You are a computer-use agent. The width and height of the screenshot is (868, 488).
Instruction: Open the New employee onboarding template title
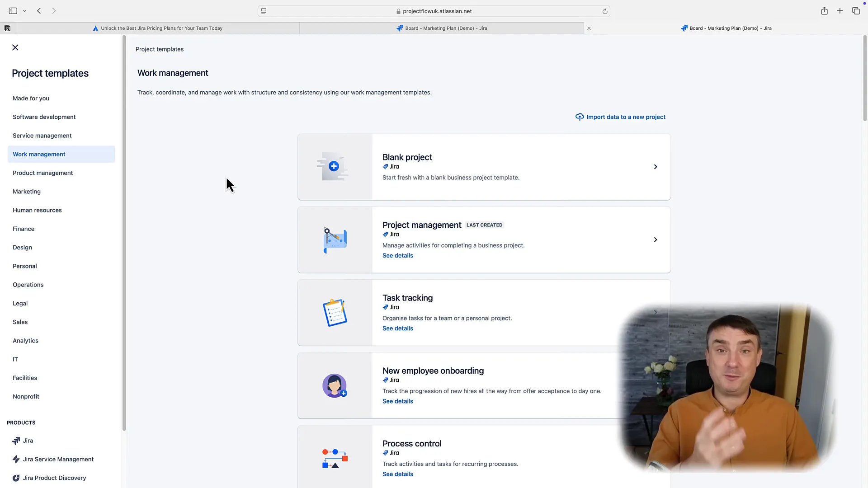point(433,371)
